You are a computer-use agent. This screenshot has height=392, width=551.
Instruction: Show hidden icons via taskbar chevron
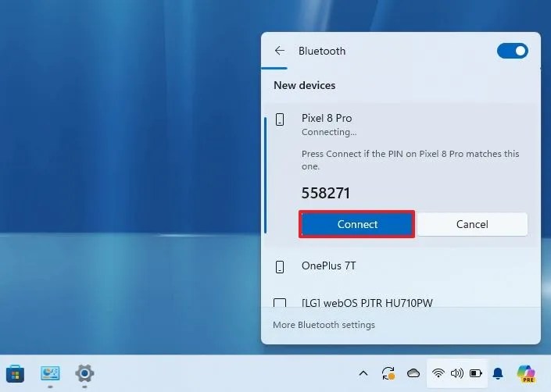pyautogui.click(x=363, y=373)
